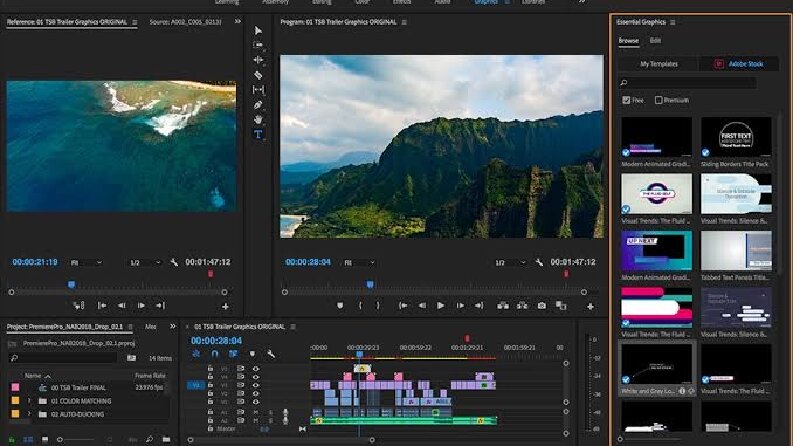793x446 pixels.
Task: Expand the 01 COLOR MATCHING bin
Action: click(x=29, y=401)
